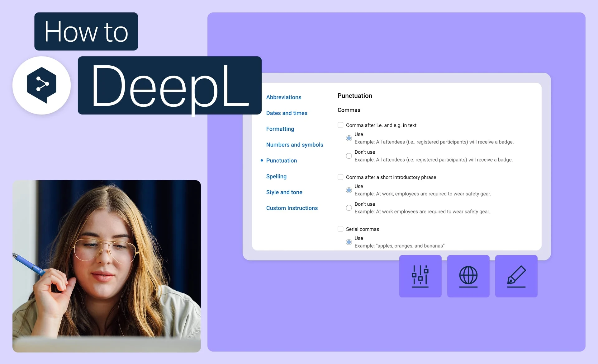
Task: Click the globe language icon tile
Action: pyautogui.click(x=468, y=276)
